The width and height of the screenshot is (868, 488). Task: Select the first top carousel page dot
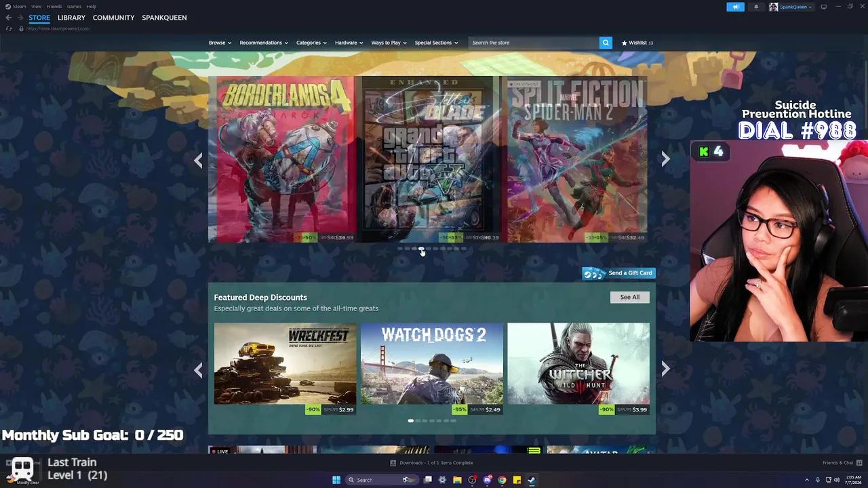pos(399,249)
